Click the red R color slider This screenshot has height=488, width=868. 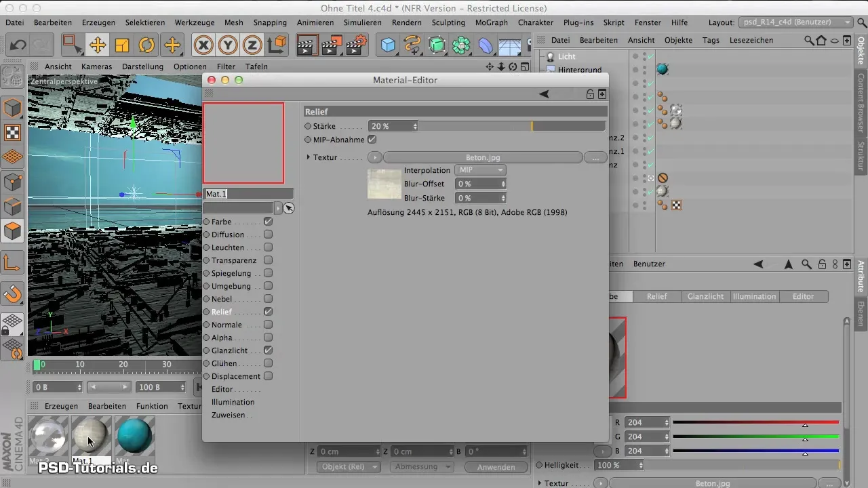(755, 422)
